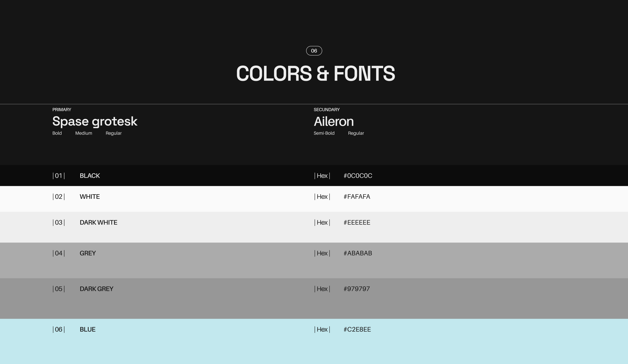Click the Semi-Bold weight label

[324, 133]
